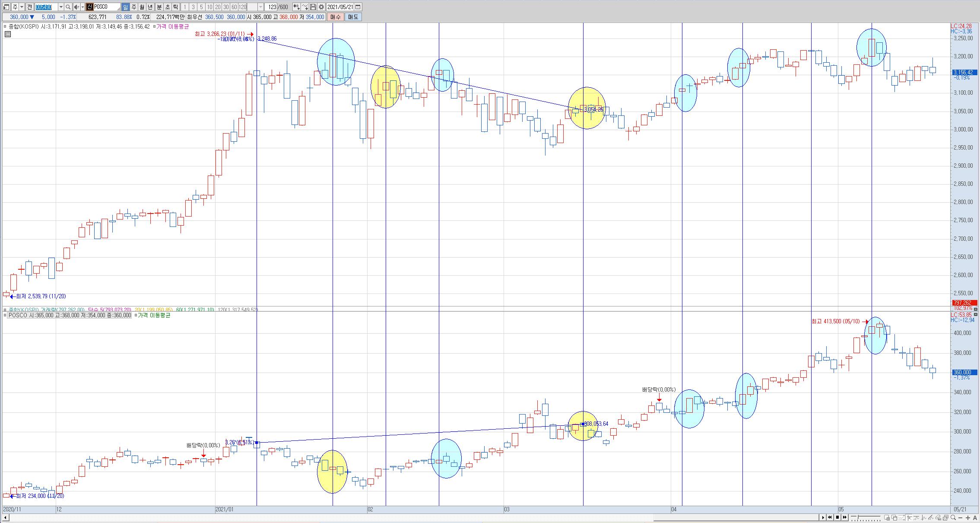Switch to 월 monthly period
This screenshot has height=523, width=980.
tap(142, 7)
